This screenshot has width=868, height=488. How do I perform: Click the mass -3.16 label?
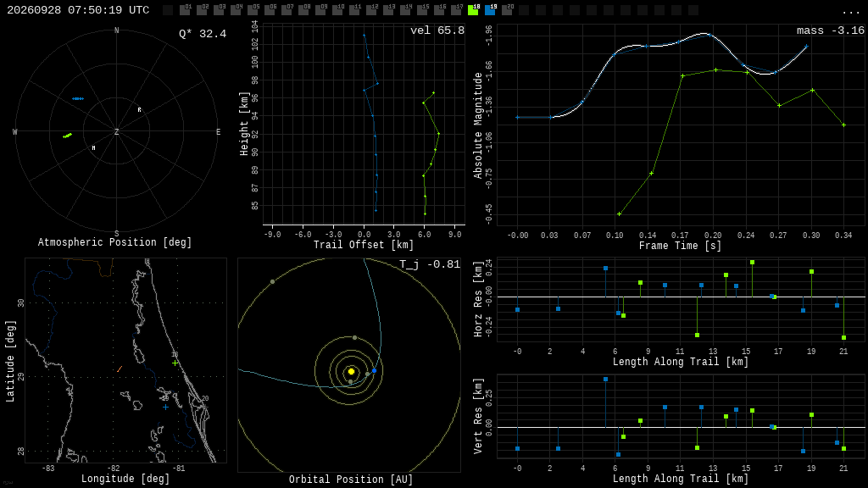(831, 30)
